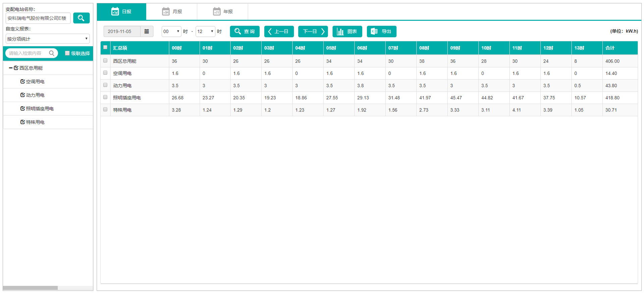This screenshot has width=644, height=294.
Task: Check the 空调用电 table row checkbox
Action: (105, 73)
